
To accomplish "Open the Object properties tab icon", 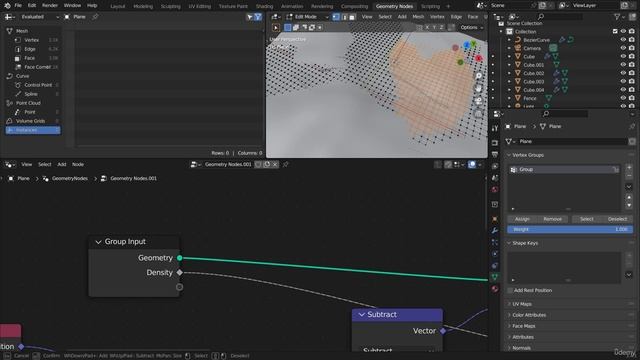I will click(x=495, y=219).
